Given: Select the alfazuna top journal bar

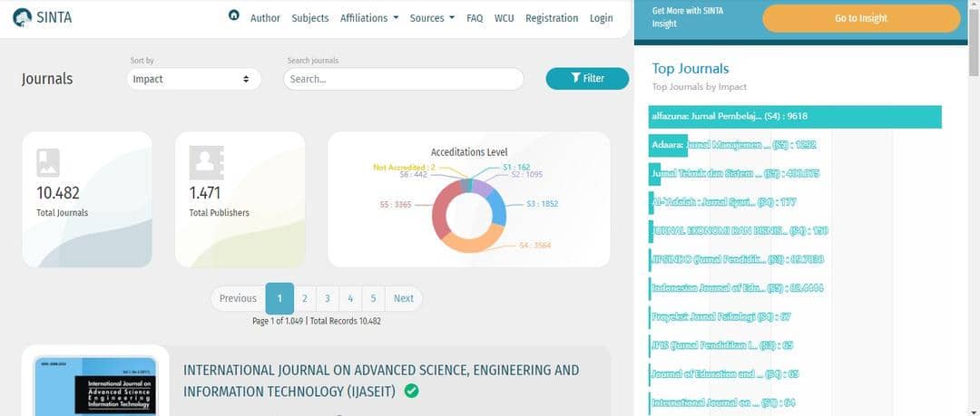Looking at the screenshot, I should tap(796, 116).
